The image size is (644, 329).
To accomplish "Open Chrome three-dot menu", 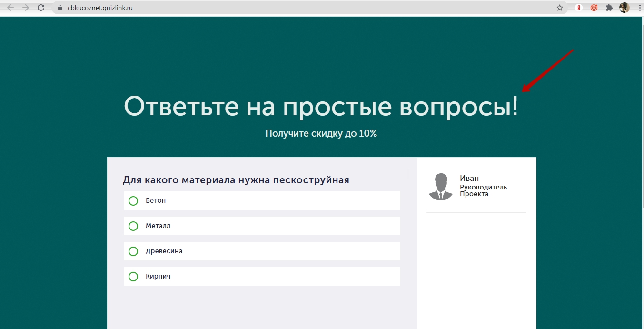I will tap(639, 8).
